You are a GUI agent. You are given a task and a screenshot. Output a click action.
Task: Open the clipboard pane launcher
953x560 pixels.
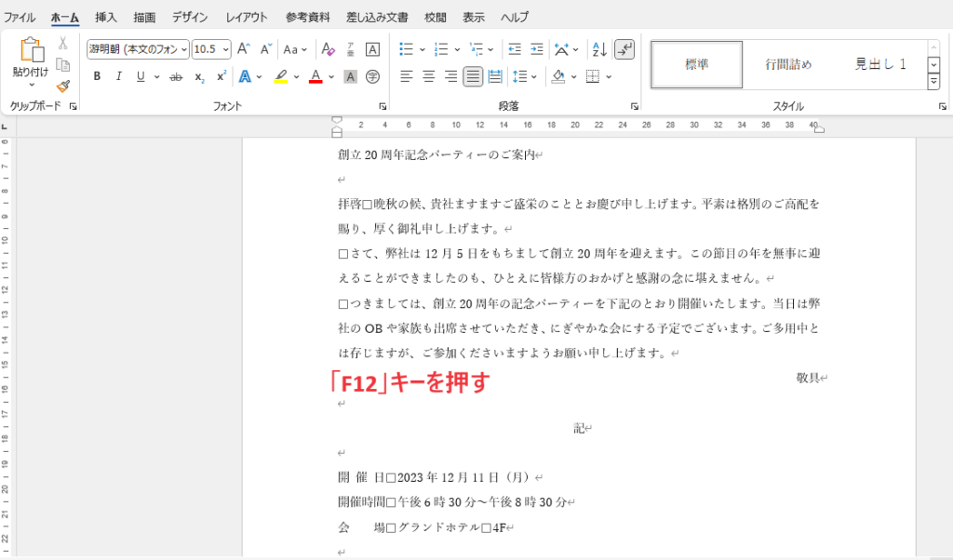[x=73, y=106]
